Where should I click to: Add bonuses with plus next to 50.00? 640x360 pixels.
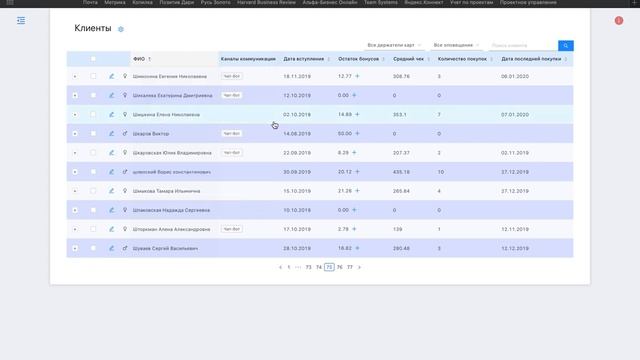click(357, 133)
